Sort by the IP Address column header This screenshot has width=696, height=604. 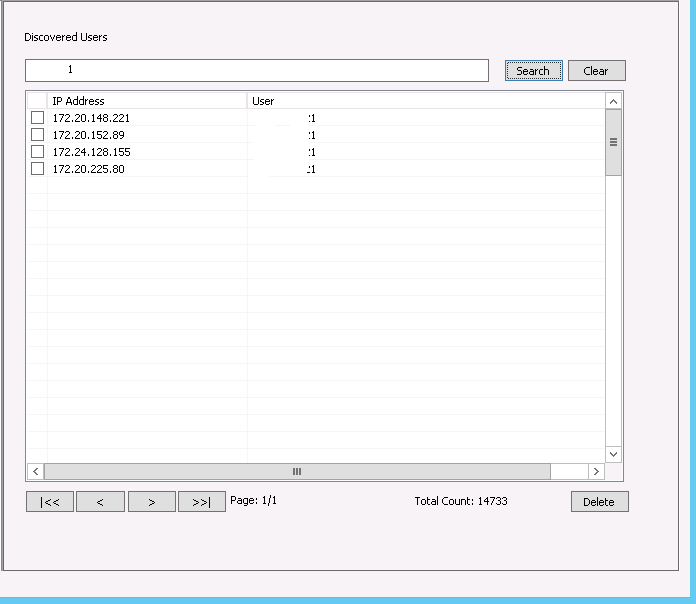[146, 101]
